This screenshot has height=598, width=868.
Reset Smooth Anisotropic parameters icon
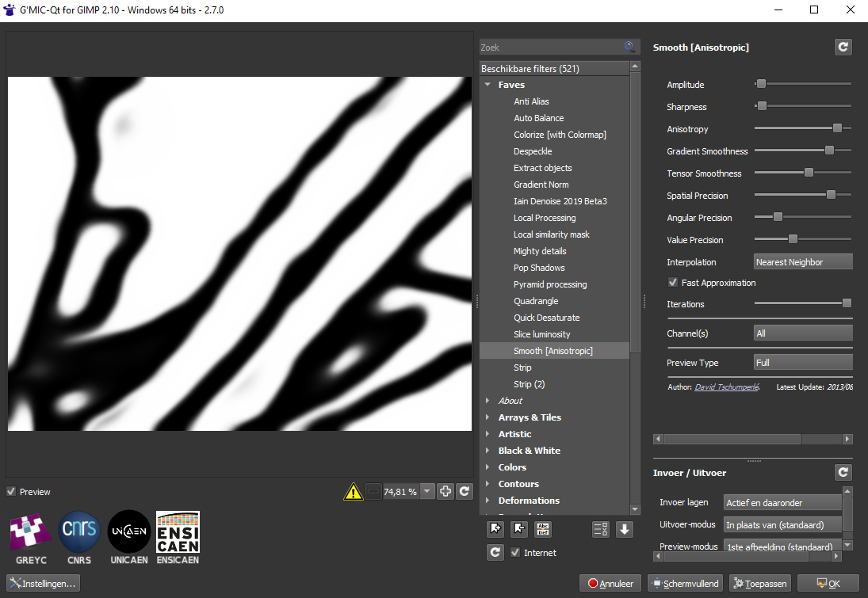843,47
